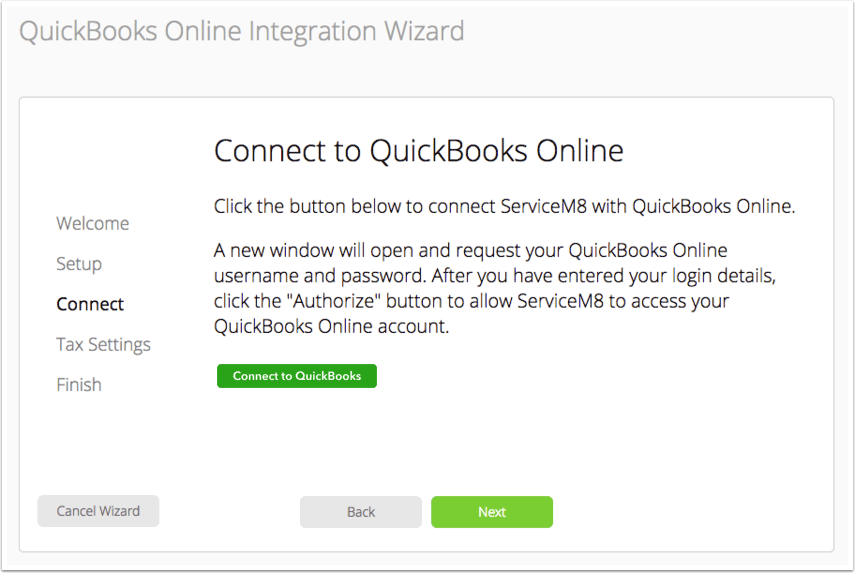Click the 'QuickBooks Online Integration Wizard' title
The image size is (855, 573).
tap(242, 31)
